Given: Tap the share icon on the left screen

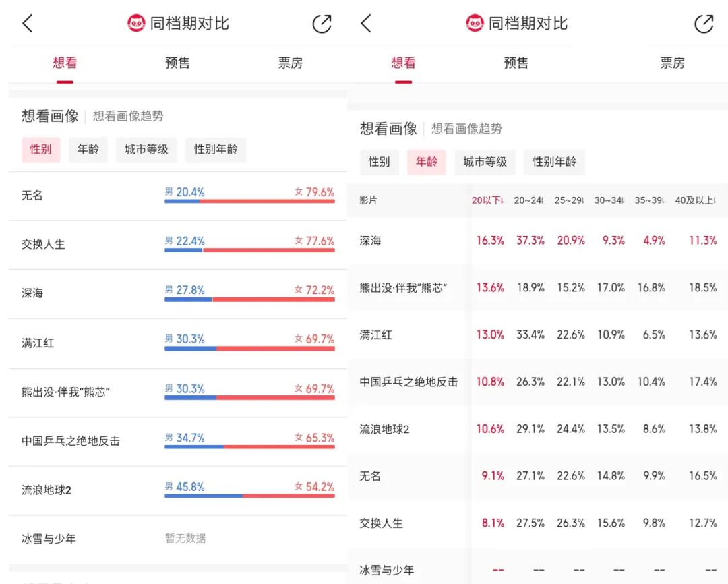Looking at the screenshot, I should 322,24.
